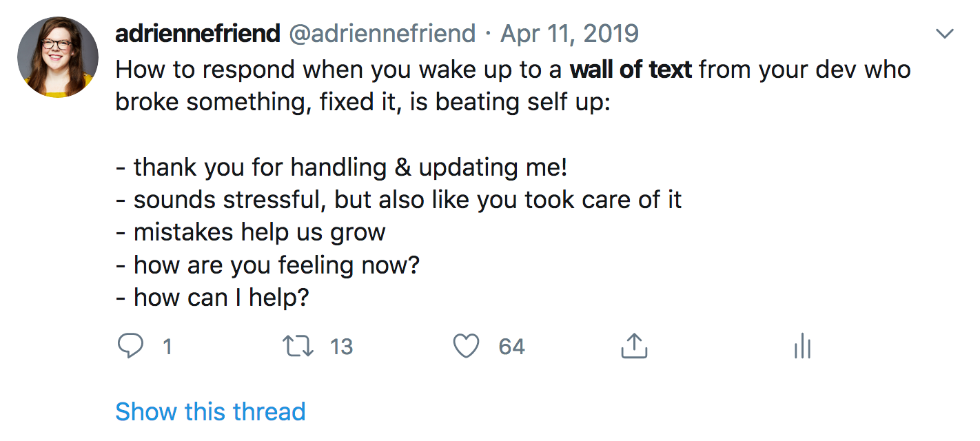The width and height of the screenshot is (980, 441).
Task: Retweet this tweet using the arrows icon
Action: pyautogui.click(x=298, y=346)
